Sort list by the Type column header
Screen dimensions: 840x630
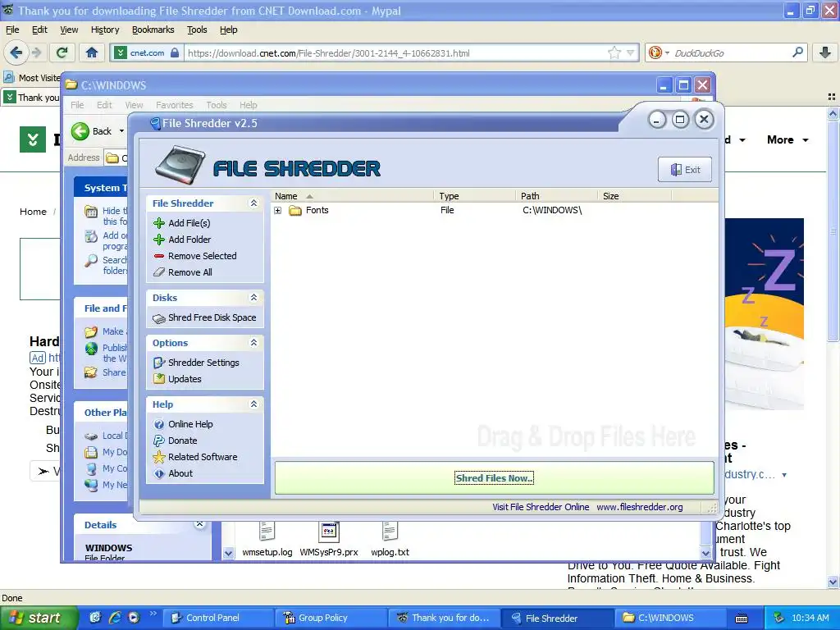(474, 196)
